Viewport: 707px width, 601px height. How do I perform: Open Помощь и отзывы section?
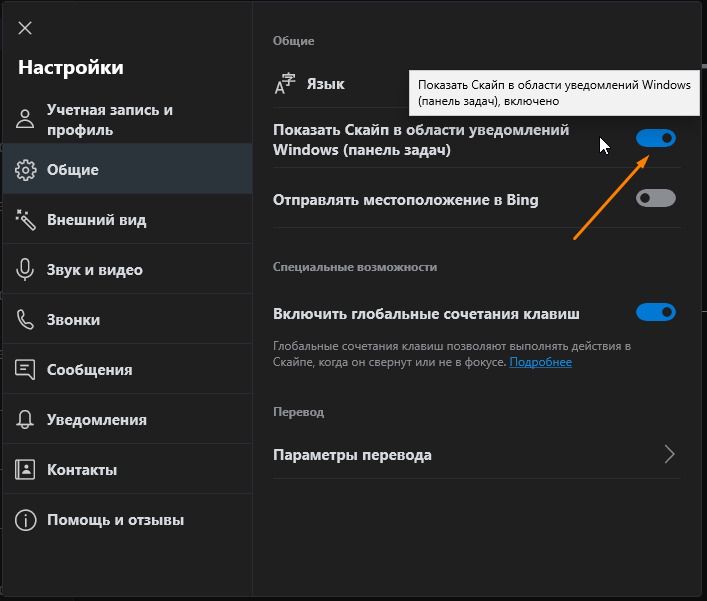pyautogui.click(x=128, y=519)
